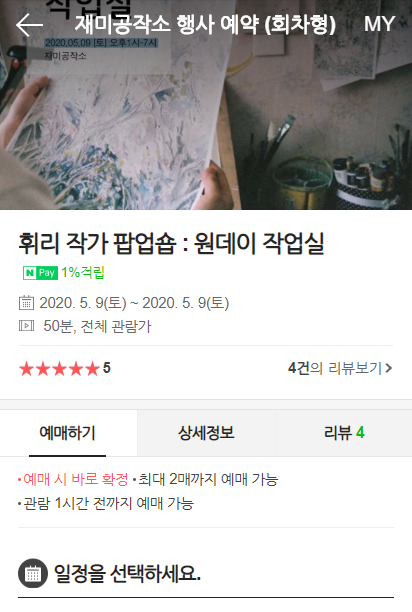
Task: Click the 50분, 전체 관람가 info line
Action: [x=97, y=326]
